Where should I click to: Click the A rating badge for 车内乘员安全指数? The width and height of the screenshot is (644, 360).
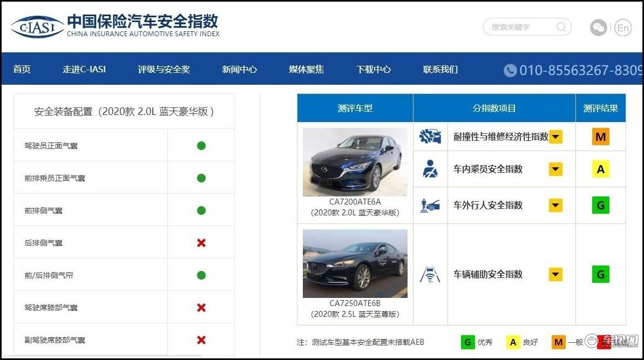[600, 169]
